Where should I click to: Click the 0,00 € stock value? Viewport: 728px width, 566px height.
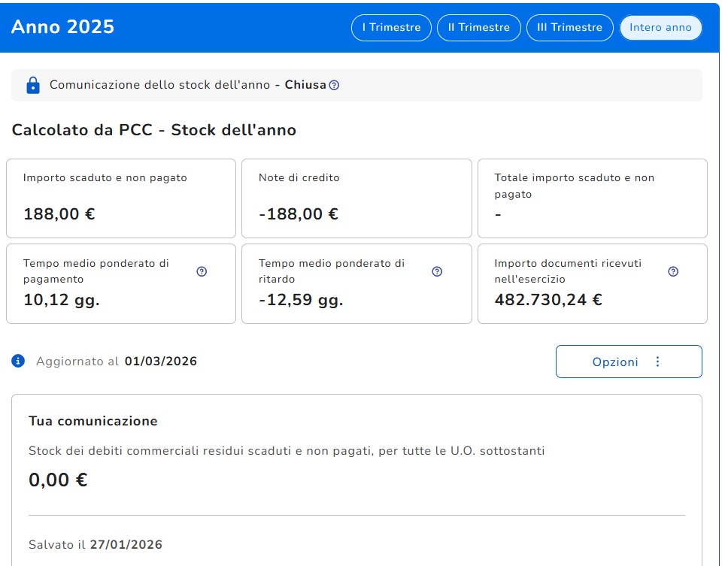[58, 480]
